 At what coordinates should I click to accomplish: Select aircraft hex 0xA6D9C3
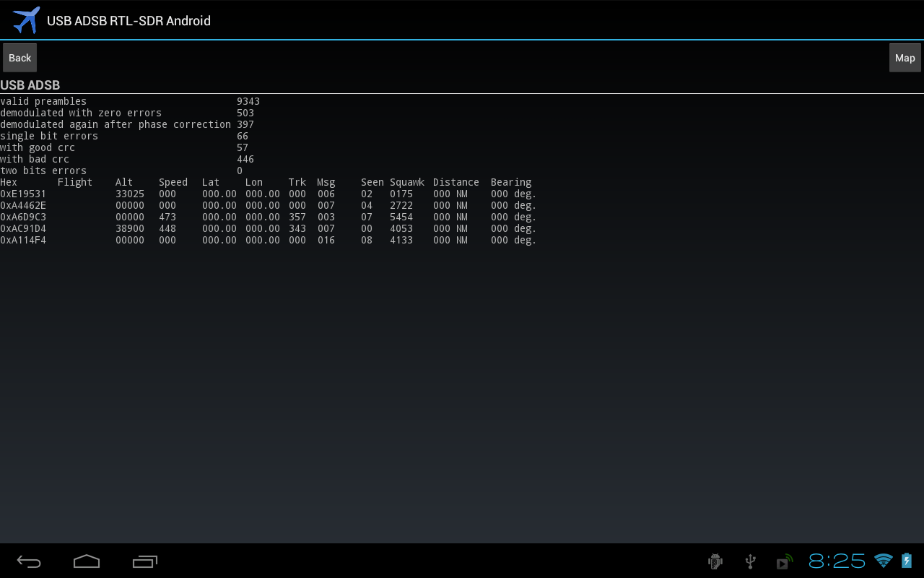(23, 217)
